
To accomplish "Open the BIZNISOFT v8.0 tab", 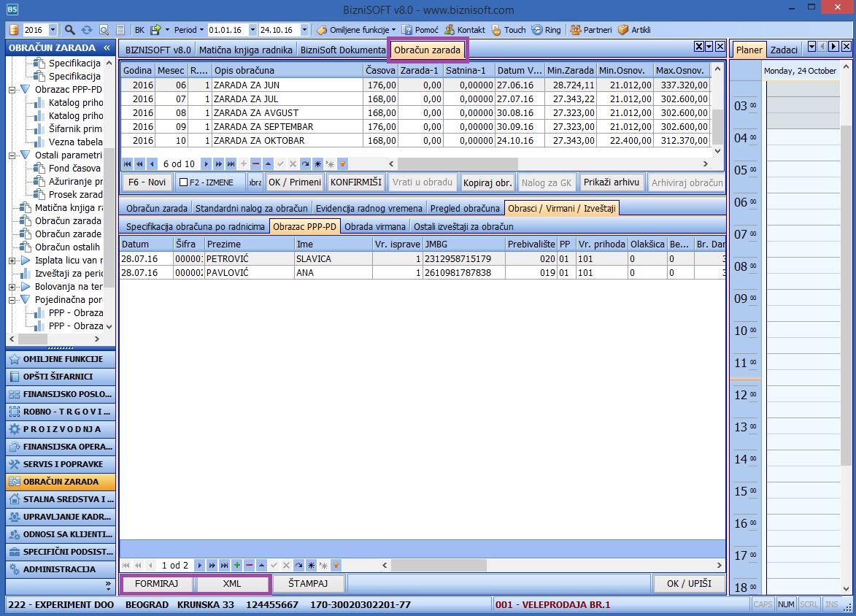I will tap(158, 50).
